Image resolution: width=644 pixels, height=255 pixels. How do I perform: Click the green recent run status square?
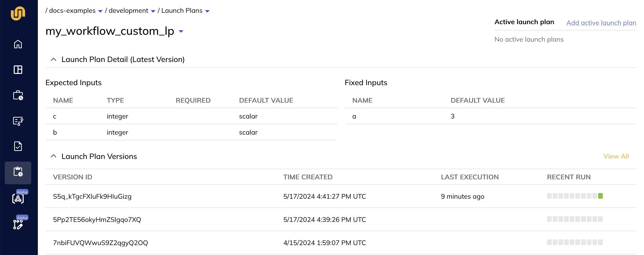tap(600, 196)
